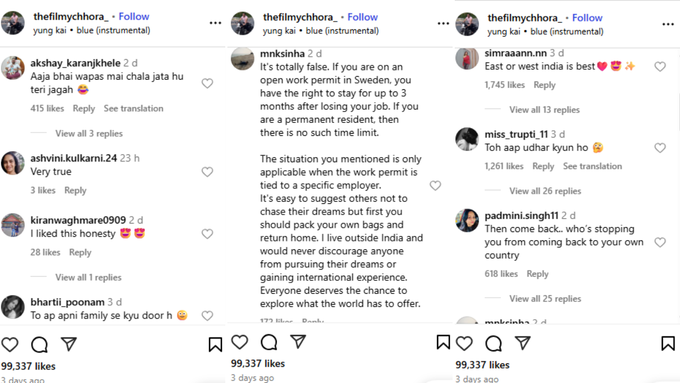
Task: Open three-dots menu in middle panel header
Action: (x=443, y=23)
